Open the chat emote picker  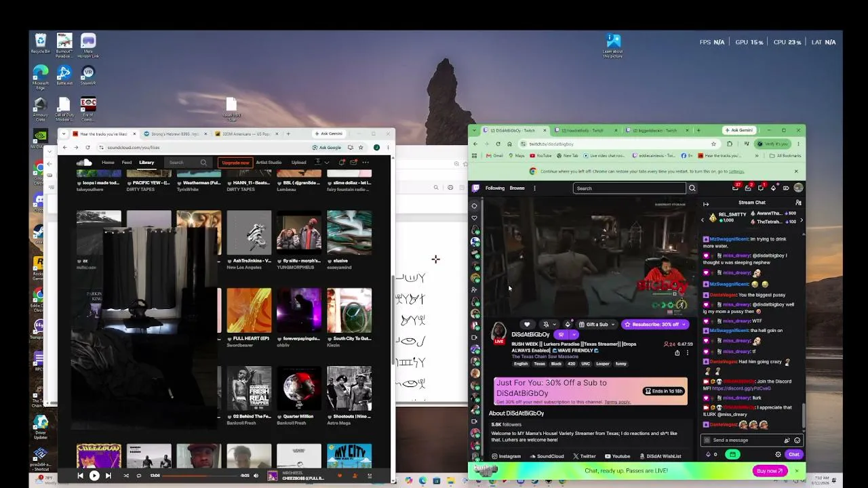797,441
